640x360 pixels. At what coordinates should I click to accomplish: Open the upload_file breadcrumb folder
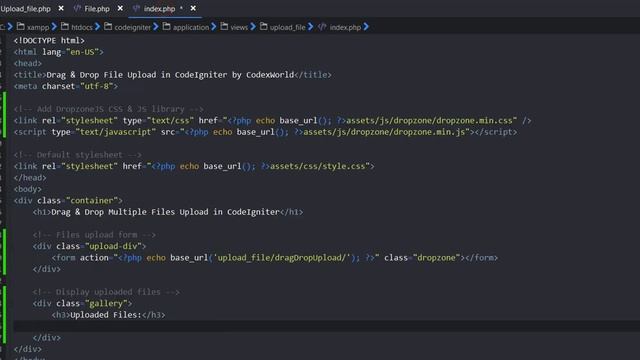click(287, 27)
